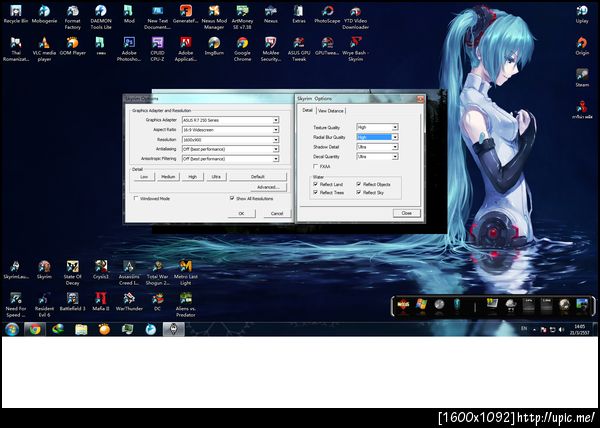Open the Graphics Adapter dropdown
600x428 pixels.
click(x=231, y=120)
